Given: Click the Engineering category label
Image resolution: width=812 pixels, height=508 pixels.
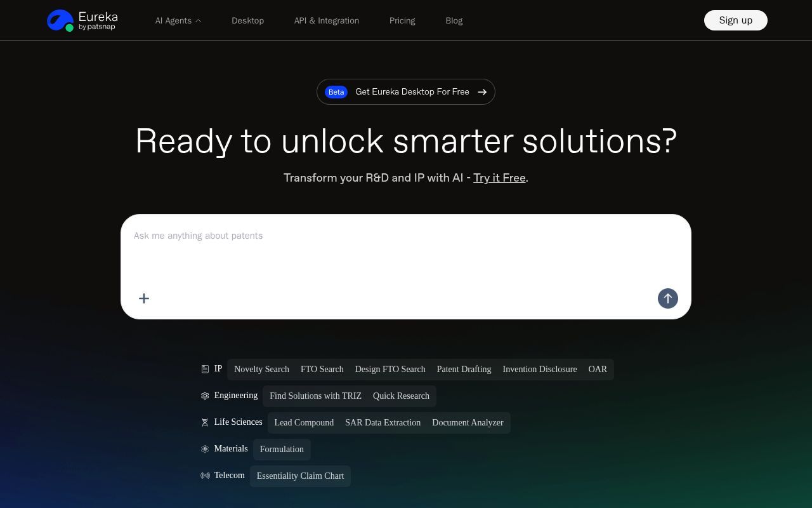Looking at the screenshot, I should click(236, 395).
